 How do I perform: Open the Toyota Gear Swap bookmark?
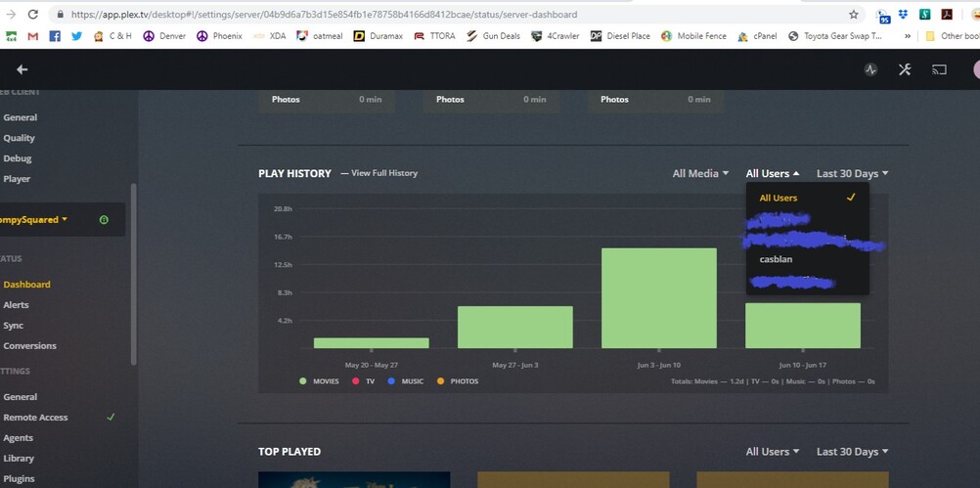click(835, 36)
